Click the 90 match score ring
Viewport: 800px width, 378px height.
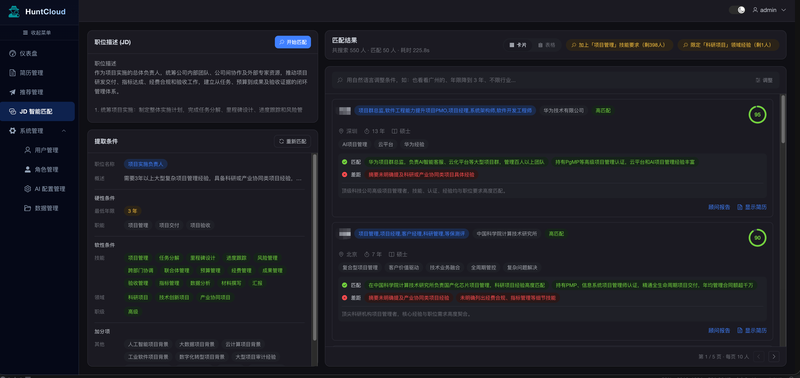[757, 238]
